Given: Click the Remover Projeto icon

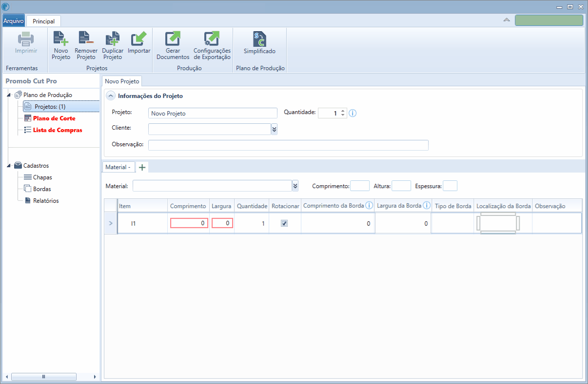Looking at the screenshot, I should point(86,39).
